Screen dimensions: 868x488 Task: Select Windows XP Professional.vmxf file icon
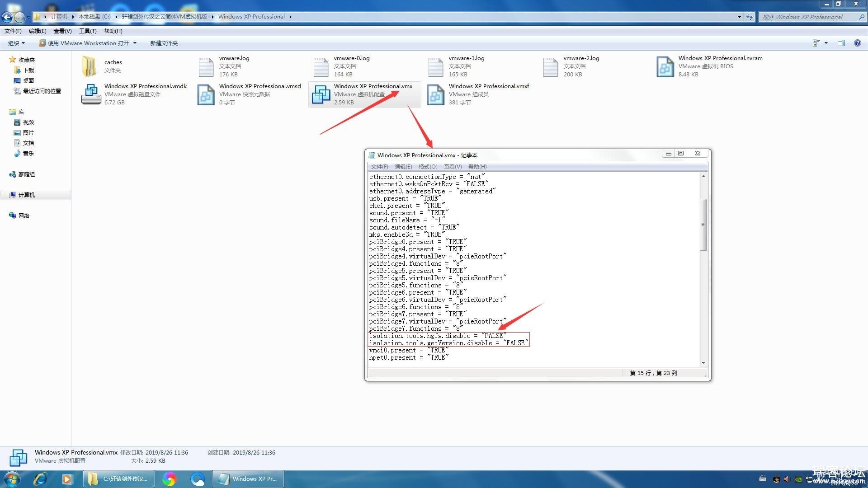(x=436, y=95)
